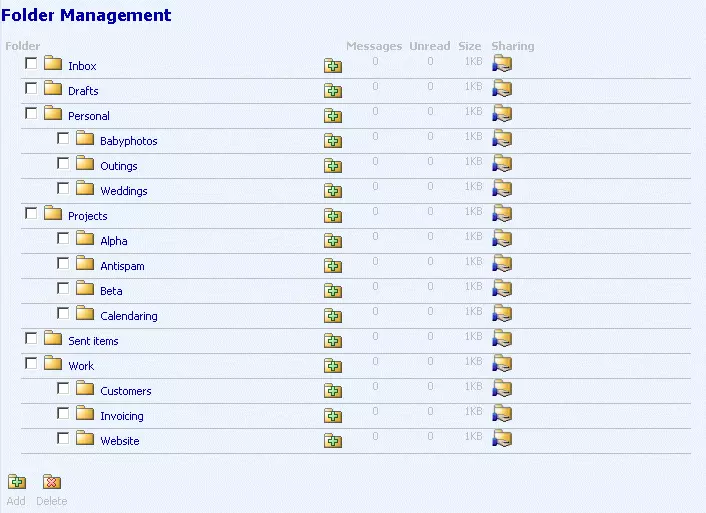Click add subfolder icon in Work row
Viewport: 706px width, 513px height.
click(x=333, y=366)
